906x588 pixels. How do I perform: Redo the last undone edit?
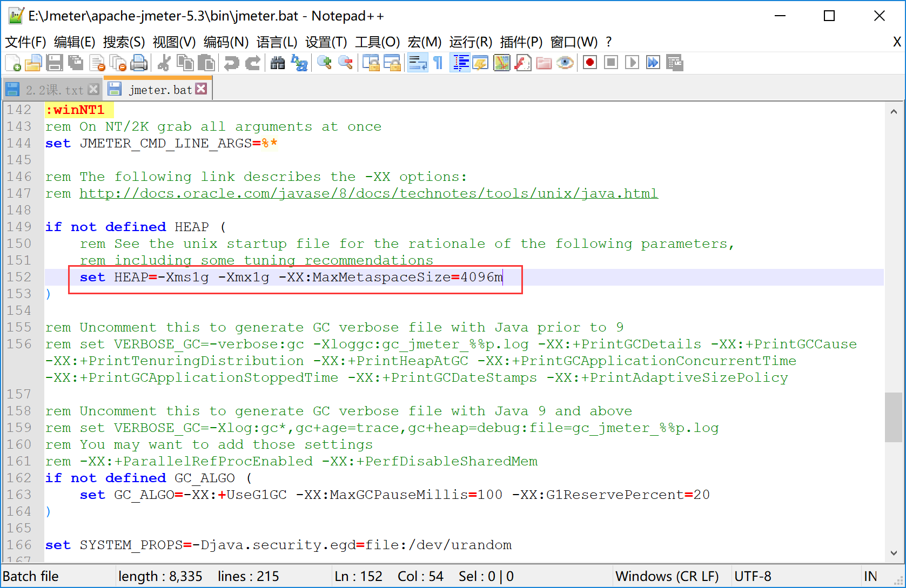pos(252,63)
